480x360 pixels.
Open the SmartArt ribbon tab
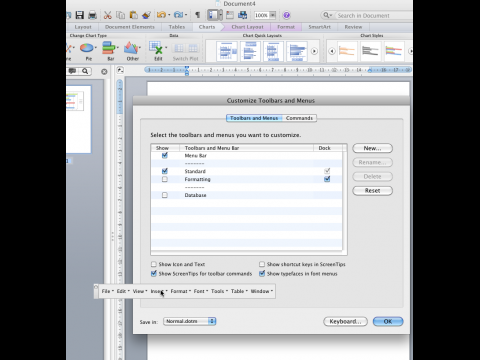319,27
